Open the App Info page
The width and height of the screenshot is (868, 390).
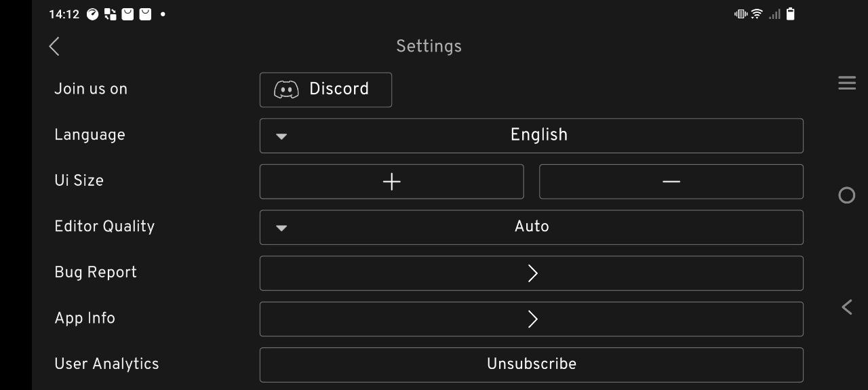pos(532,319)
